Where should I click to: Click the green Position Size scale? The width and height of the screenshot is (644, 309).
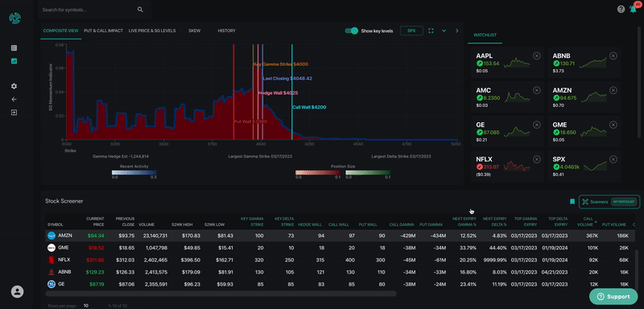[x=368, y=173]
